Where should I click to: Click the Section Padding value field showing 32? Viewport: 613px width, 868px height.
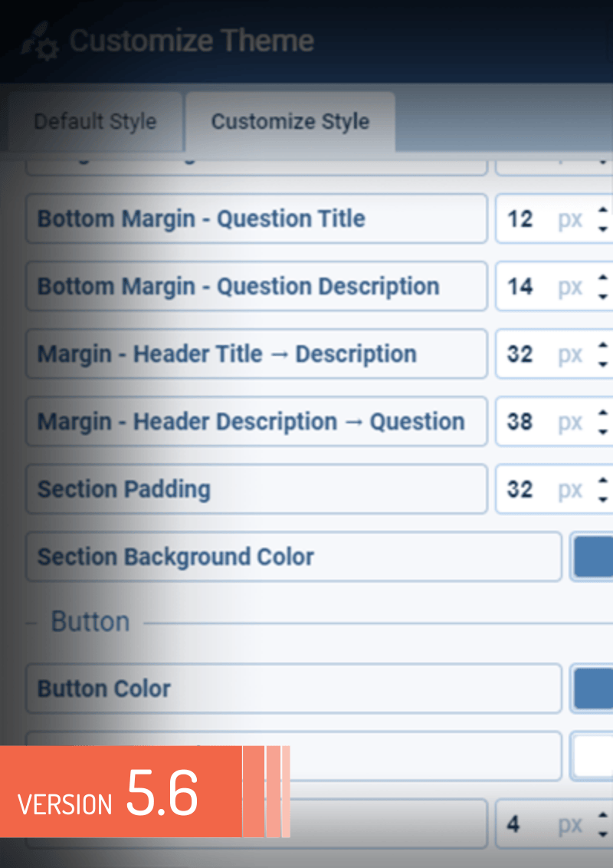click(x=520, y=489)
